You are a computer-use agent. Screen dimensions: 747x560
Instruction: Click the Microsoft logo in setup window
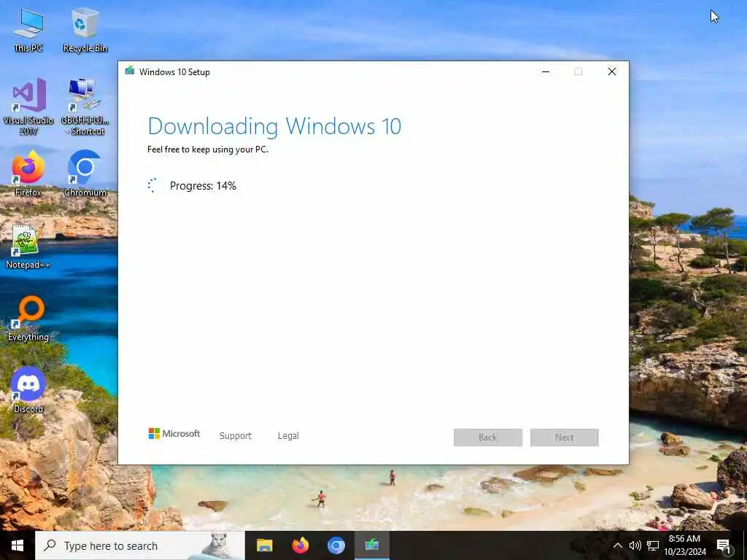[x=174, y=434]
